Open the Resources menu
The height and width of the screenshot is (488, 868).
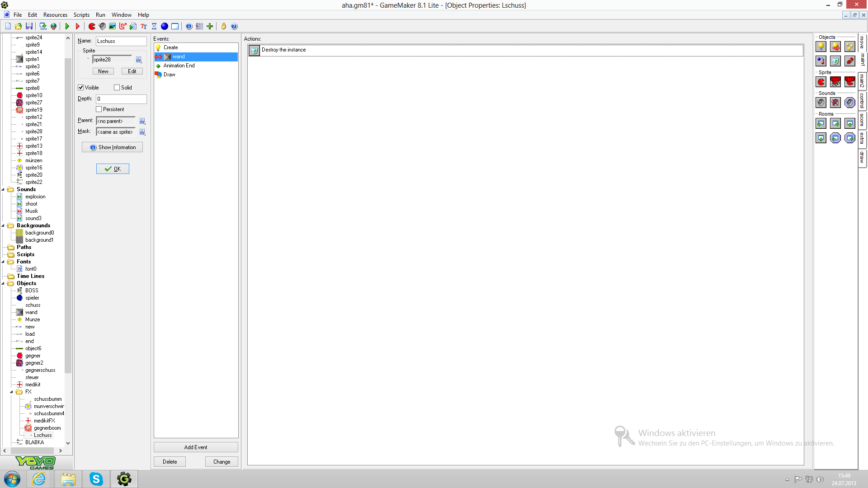[x=55, y=15]
